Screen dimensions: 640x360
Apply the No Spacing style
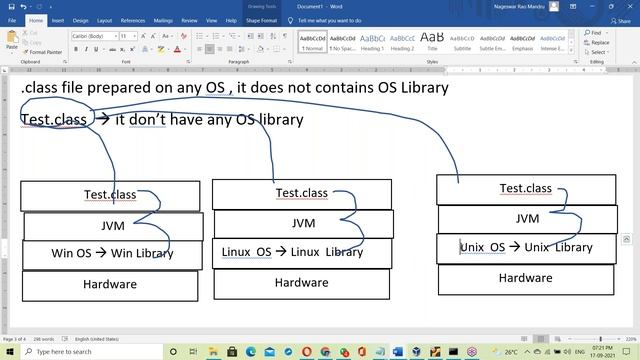click(342, 42)
